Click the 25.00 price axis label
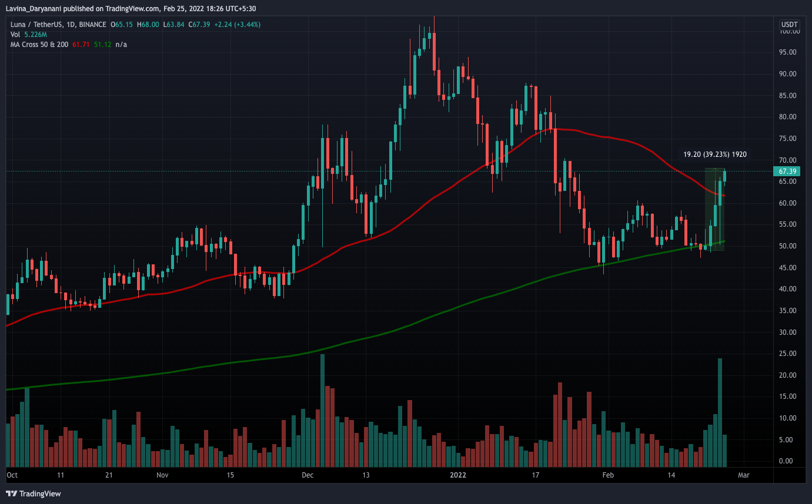 click(787, 354)
